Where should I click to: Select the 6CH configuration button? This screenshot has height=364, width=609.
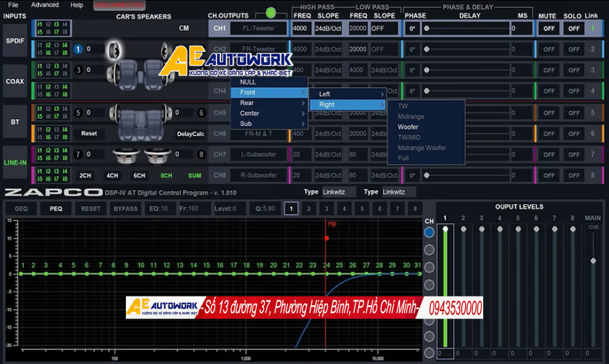click(139, 176)
